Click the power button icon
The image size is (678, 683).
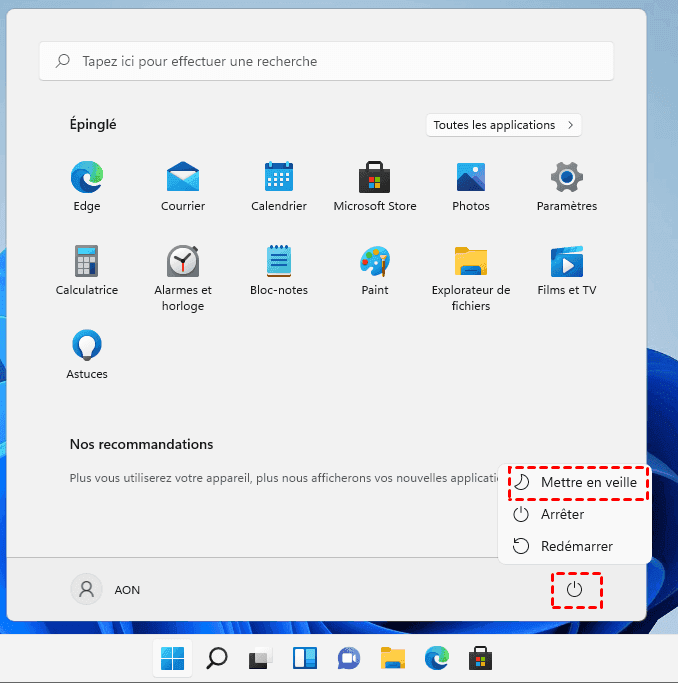pyautogui.click(x=574, y=589)
